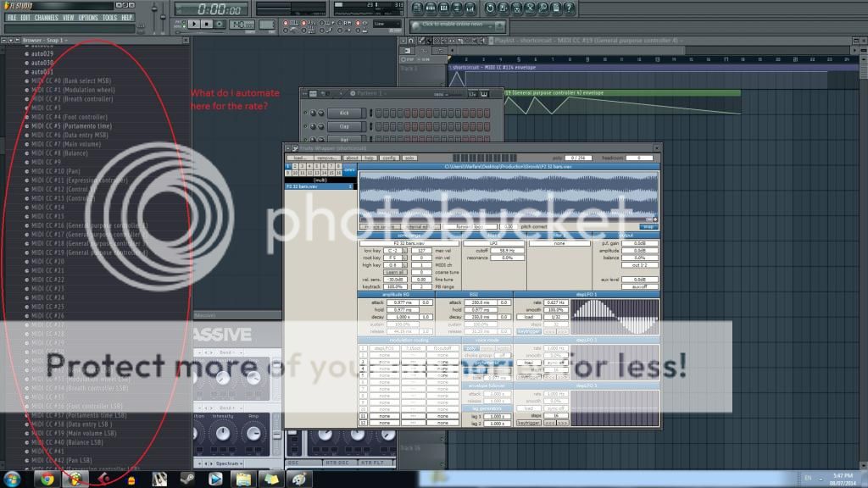Select MIDI CC #10 (Pan)
868x488 pixels.
point(55,171)
